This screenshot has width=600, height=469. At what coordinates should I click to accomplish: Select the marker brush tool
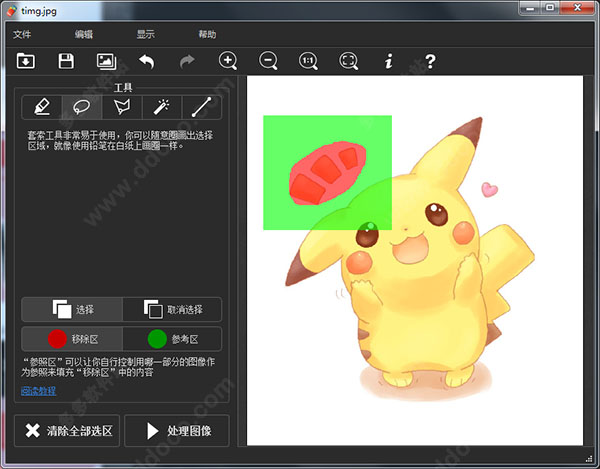[x=42, y=107]
